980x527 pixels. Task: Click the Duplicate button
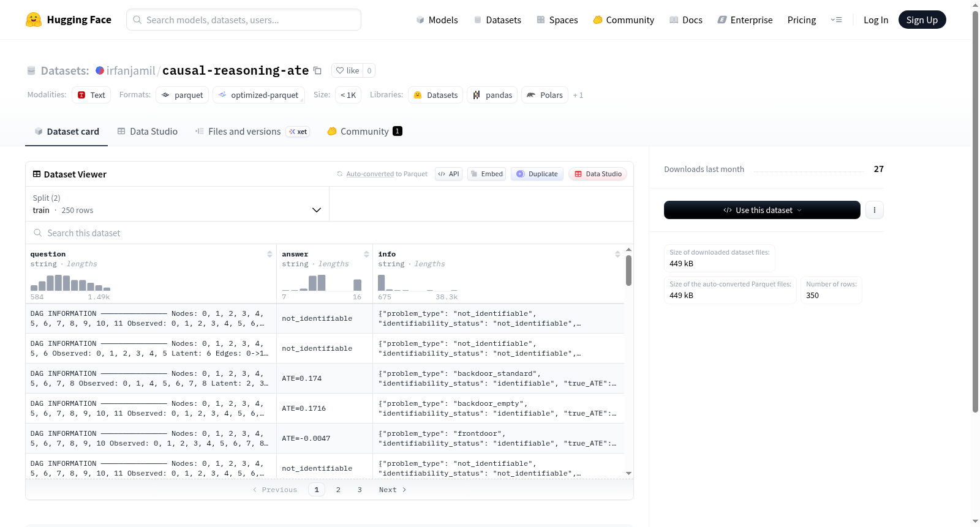click(x=537, y=174)
